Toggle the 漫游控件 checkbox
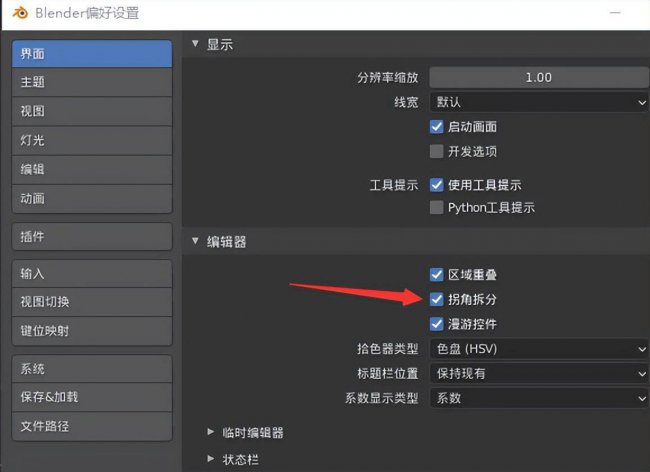This screenshot has width=650, height=472. [437, 324]
